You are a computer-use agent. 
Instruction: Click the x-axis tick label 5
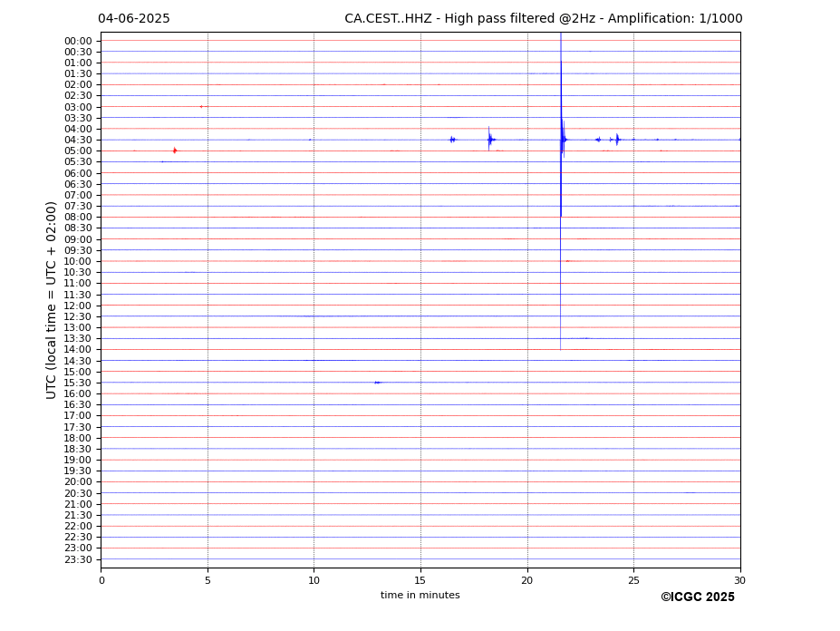(x=208, y=580)
